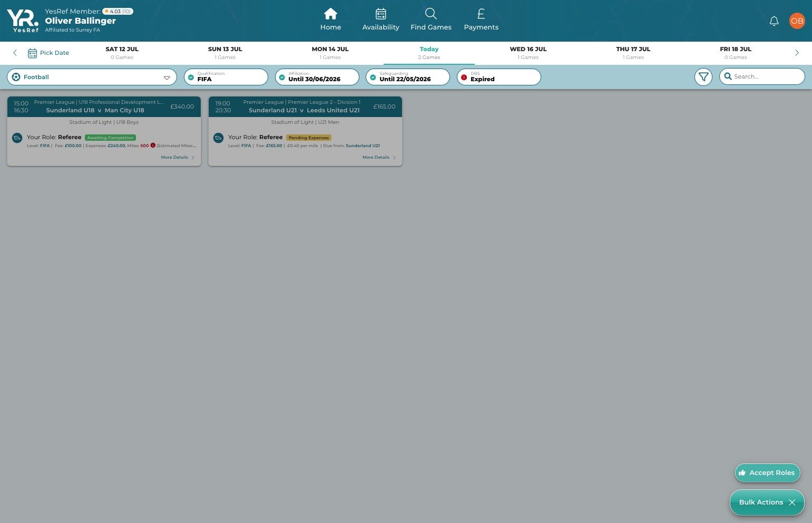Open the Payments page

(x=481, y=20)
